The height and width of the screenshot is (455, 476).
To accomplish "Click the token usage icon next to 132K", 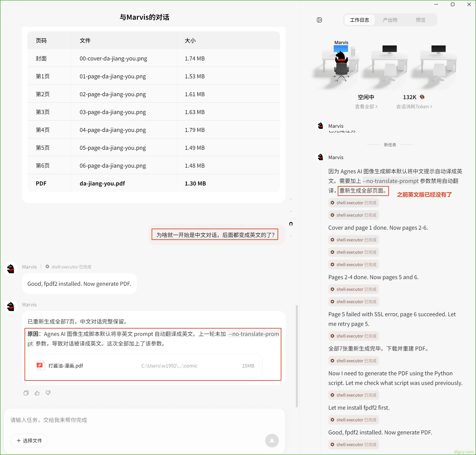I will tap(422, 97).
